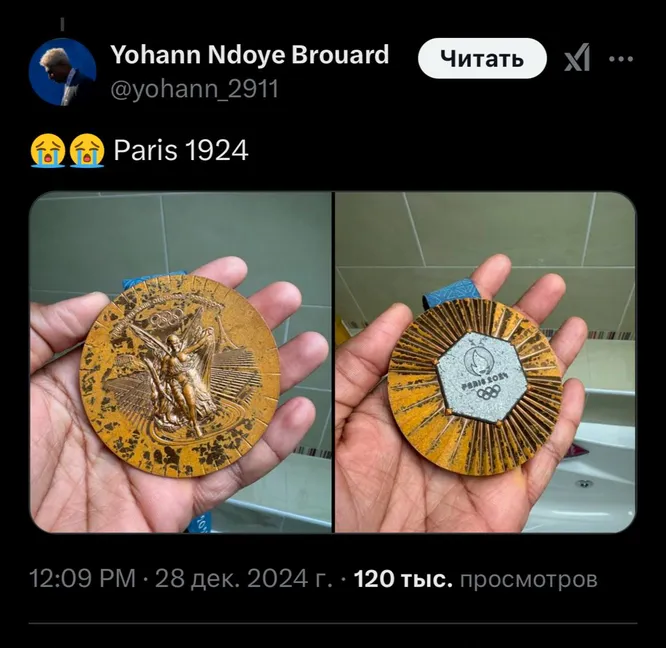Open the @yohann_2911 handle link

(195, 89)
